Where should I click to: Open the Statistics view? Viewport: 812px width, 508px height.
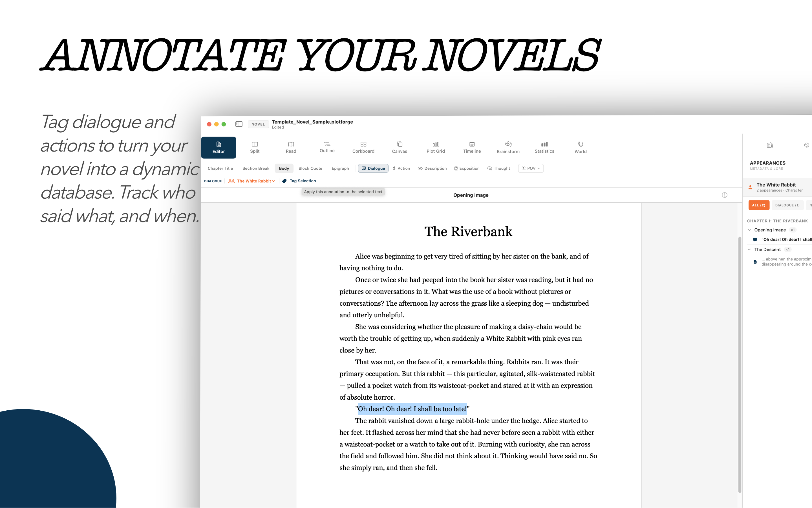545,148
